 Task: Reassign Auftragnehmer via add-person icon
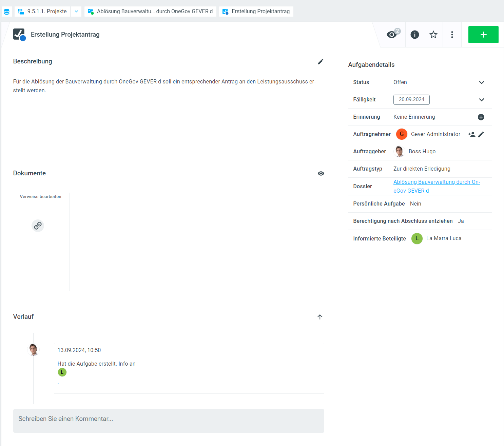pyautogui.click(x=471, y=134)
